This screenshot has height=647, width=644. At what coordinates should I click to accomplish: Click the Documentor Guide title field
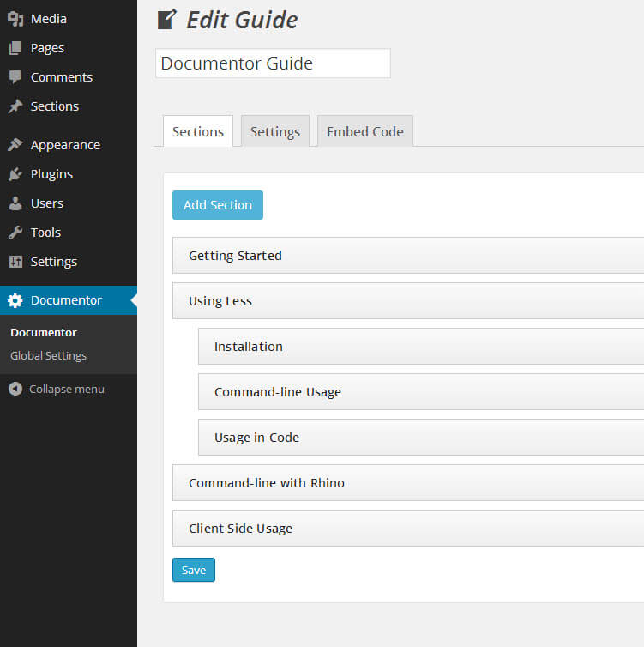pyautogui.click(x=273, y=63)
